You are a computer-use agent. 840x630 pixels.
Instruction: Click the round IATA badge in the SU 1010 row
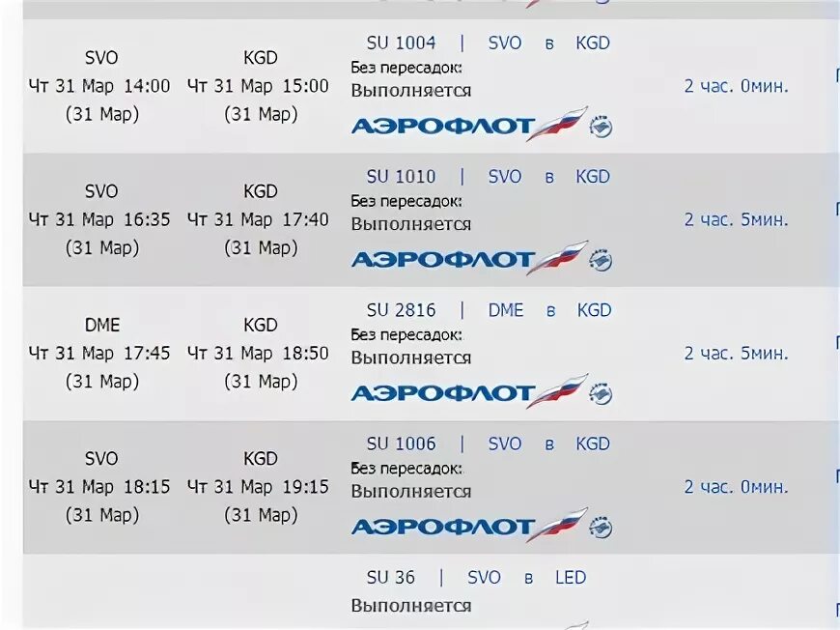602,261
